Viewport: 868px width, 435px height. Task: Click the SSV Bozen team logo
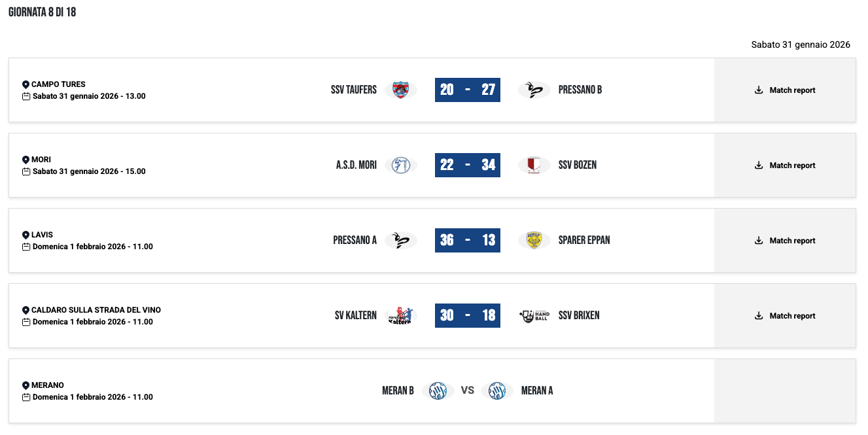point(534,165)
